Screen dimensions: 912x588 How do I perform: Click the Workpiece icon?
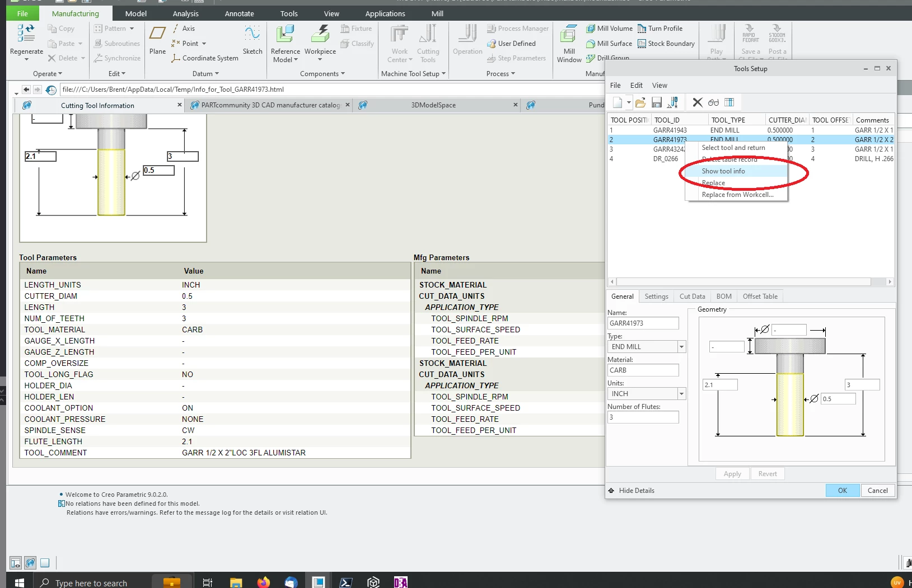point(320,34)
